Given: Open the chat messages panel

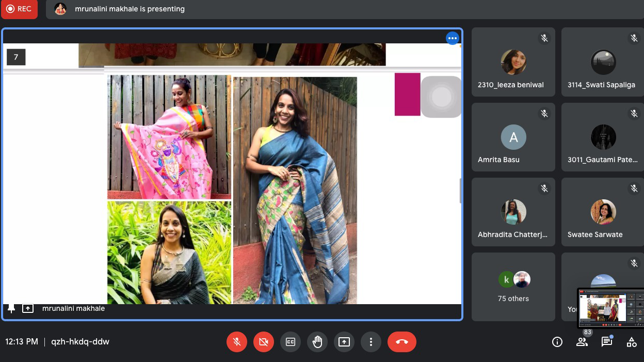Looking at the screenshot, I should [606, 342].
